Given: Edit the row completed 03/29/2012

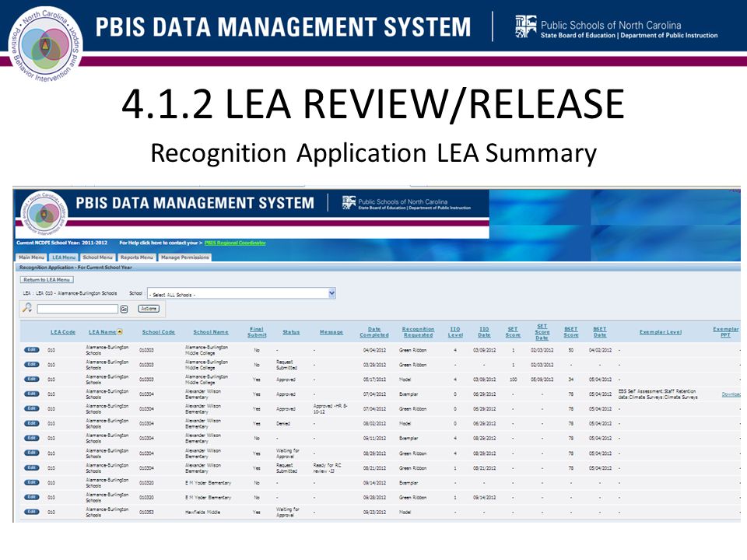Looking at the screenshot, I should pos(31,365).
